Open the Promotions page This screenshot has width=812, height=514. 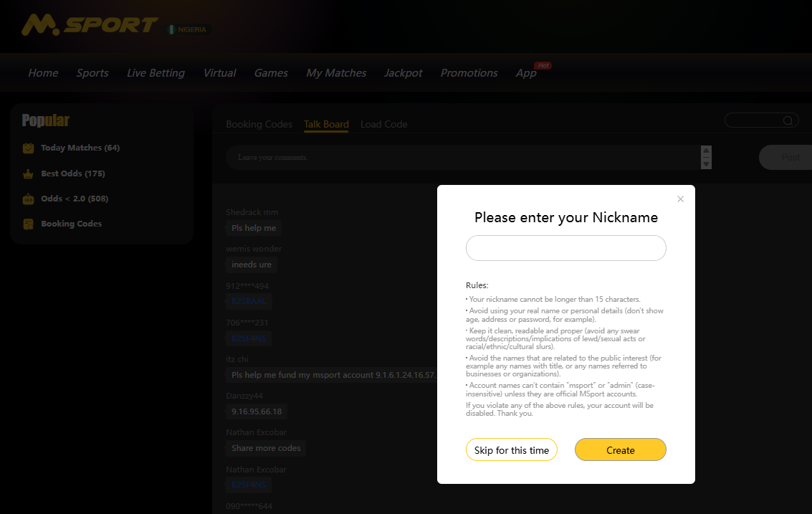469,73
